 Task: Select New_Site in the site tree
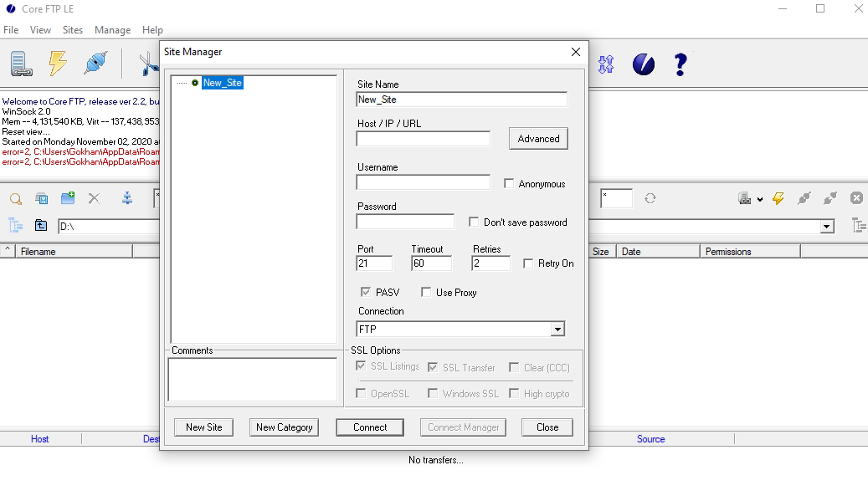[x=222, y=83]
